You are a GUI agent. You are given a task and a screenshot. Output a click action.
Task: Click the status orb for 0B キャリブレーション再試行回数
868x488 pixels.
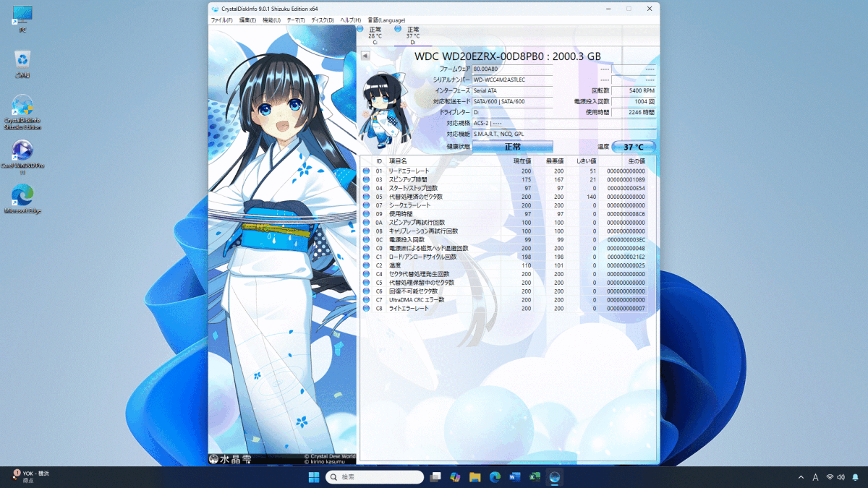[x=366, y=231]
